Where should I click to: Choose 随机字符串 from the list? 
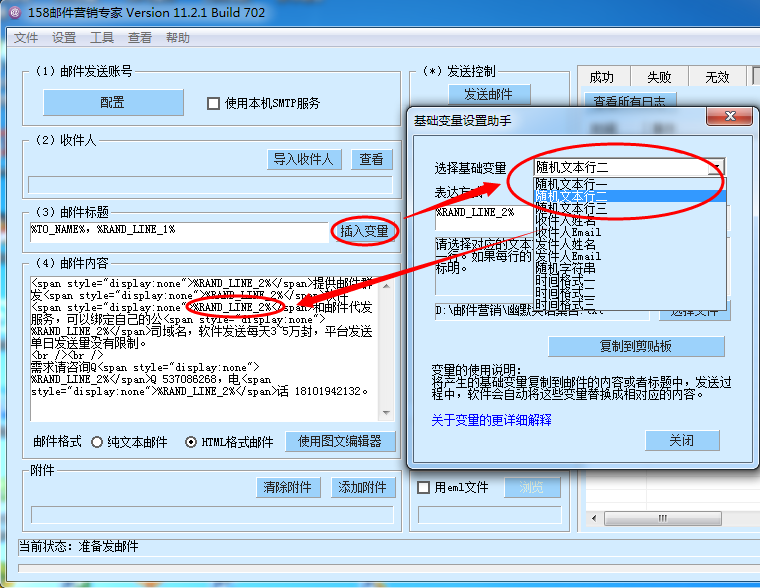coord(630,269)
